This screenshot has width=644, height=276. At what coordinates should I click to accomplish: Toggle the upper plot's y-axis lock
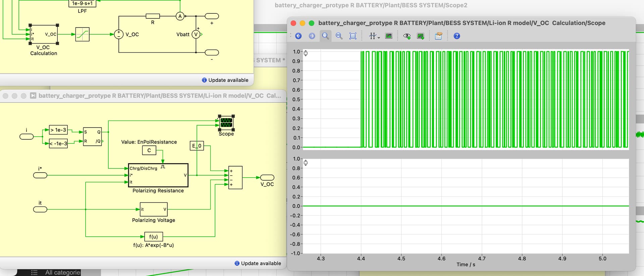[306, 53]
